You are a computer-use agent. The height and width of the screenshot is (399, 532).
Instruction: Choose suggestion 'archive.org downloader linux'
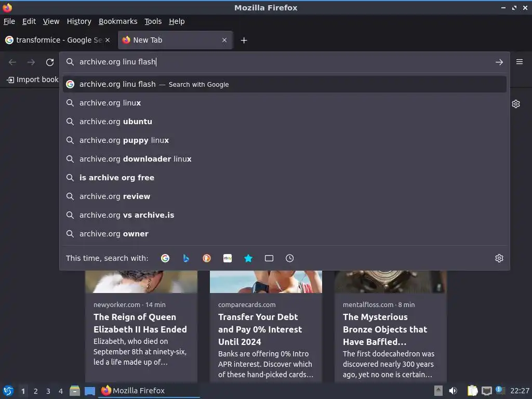pyautogui.click(x=284, y=159)
